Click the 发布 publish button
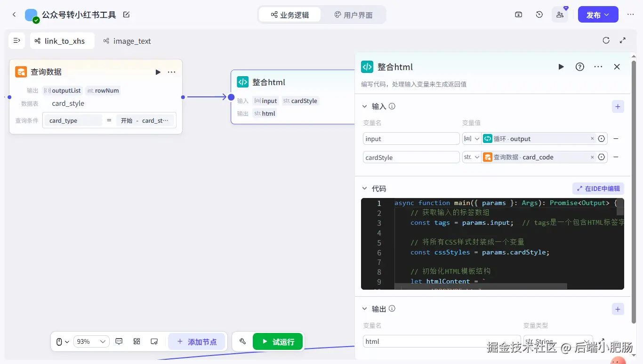 pyautogui.click(x=598, y=15)
